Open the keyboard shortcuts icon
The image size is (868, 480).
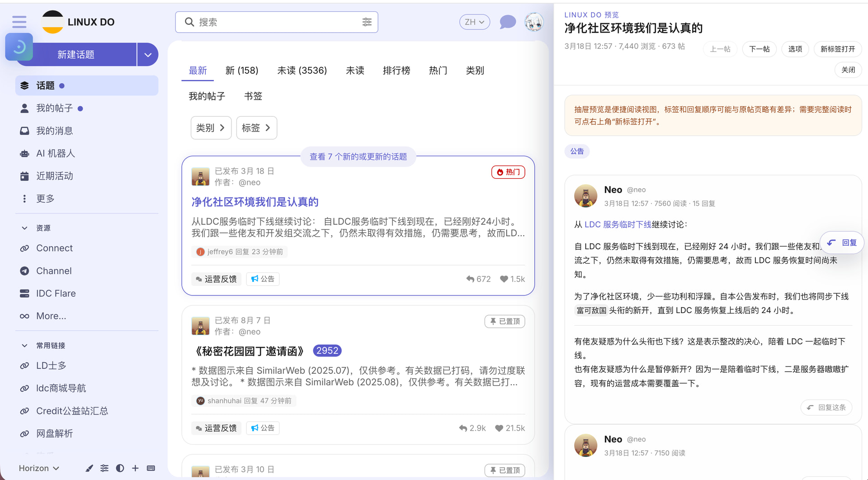pos(151,468)
